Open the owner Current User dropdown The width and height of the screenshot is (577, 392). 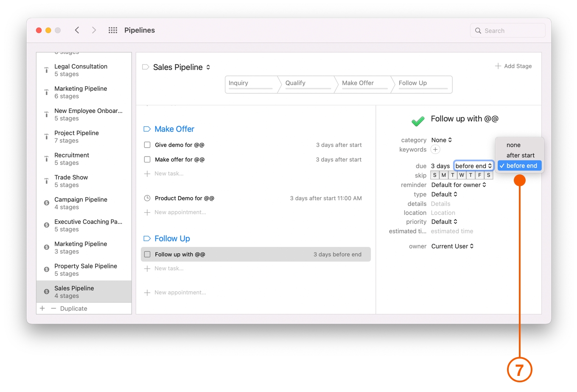452,246
